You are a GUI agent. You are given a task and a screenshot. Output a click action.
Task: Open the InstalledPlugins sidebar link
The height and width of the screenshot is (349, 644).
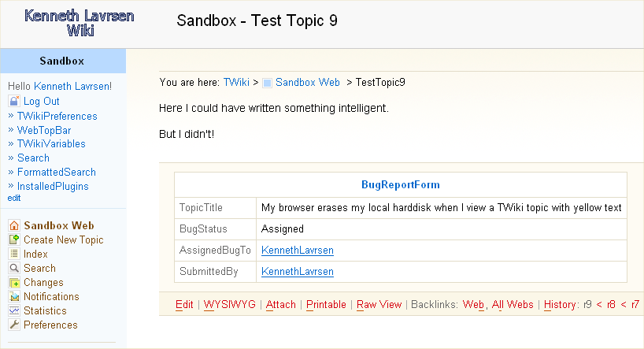click(x=53, y=187)
